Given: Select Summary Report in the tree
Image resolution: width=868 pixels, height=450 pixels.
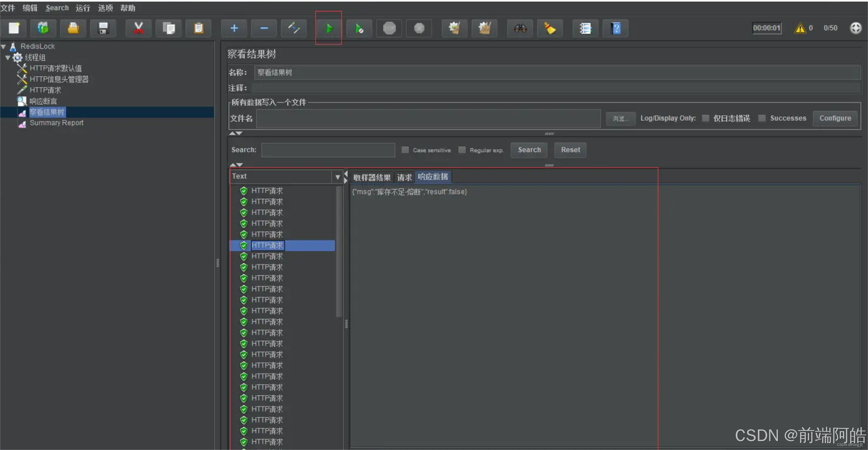Looking at the screenshot, I should click(x=56, y=123).
